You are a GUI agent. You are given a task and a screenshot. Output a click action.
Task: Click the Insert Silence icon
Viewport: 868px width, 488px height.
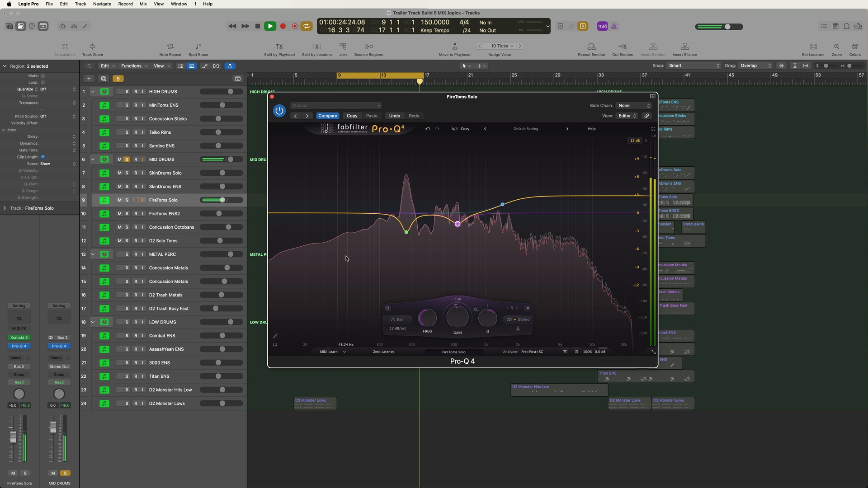[x=684, y=47]
